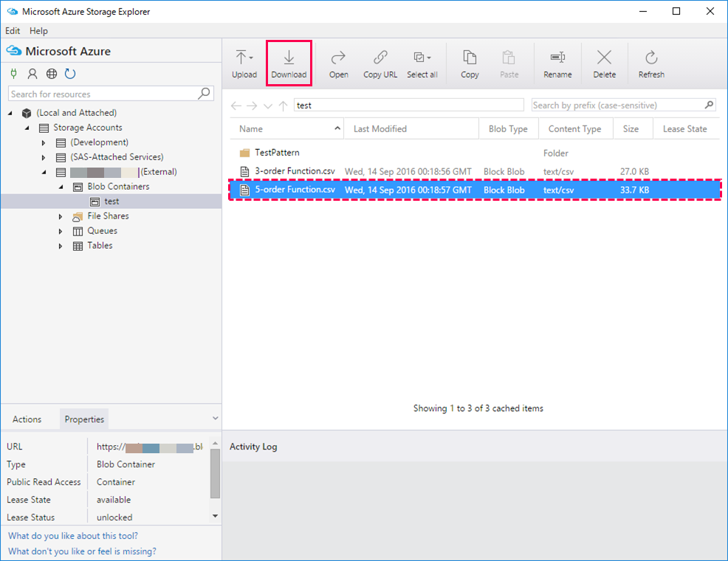This screenshot has width=728, height=561.
Task: Click the resource search magnifier icon
Action: click(204, 93)
